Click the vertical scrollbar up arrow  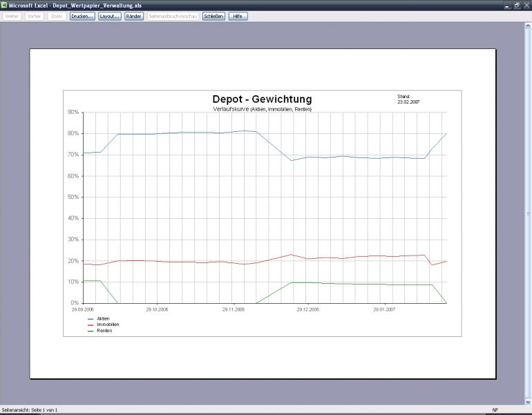click(x=527, y=25)
